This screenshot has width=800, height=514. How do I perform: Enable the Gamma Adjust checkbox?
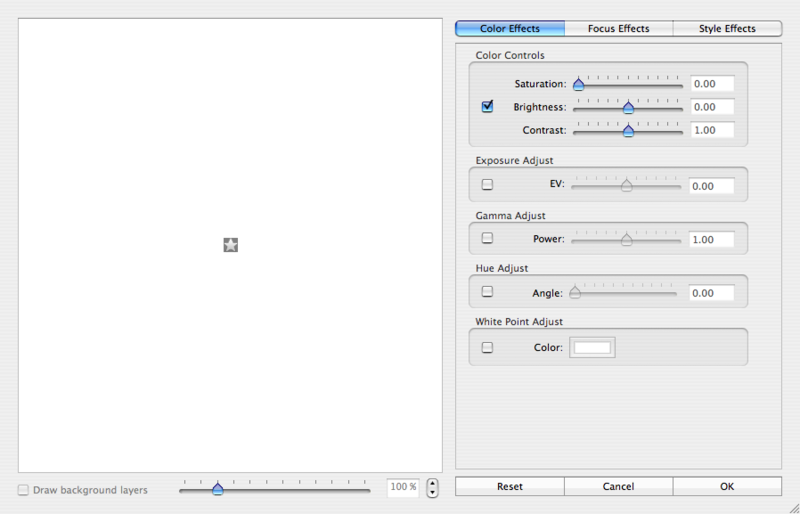click(x=487, y=238)
